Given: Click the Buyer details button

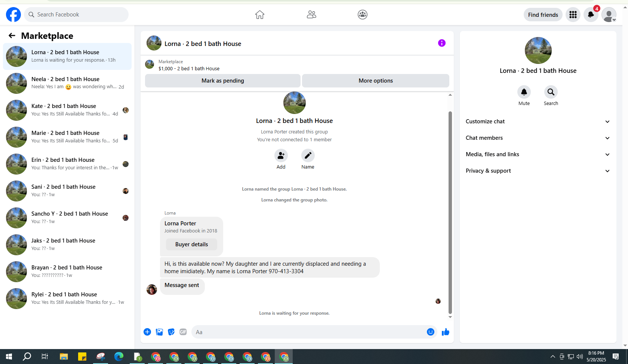Looking at the screenshot, I should [191, 244].
